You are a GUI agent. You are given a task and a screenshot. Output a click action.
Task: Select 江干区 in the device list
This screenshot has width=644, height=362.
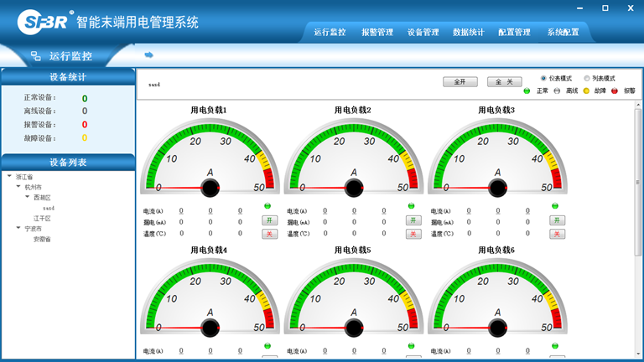[42, 218]
